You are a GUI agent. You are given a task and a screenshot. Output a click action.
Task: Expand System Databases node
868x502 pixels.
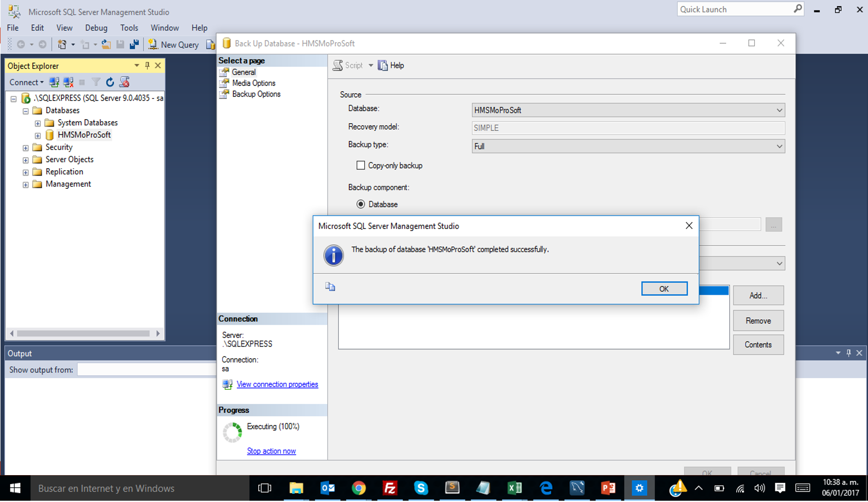(x=37, y=123)
